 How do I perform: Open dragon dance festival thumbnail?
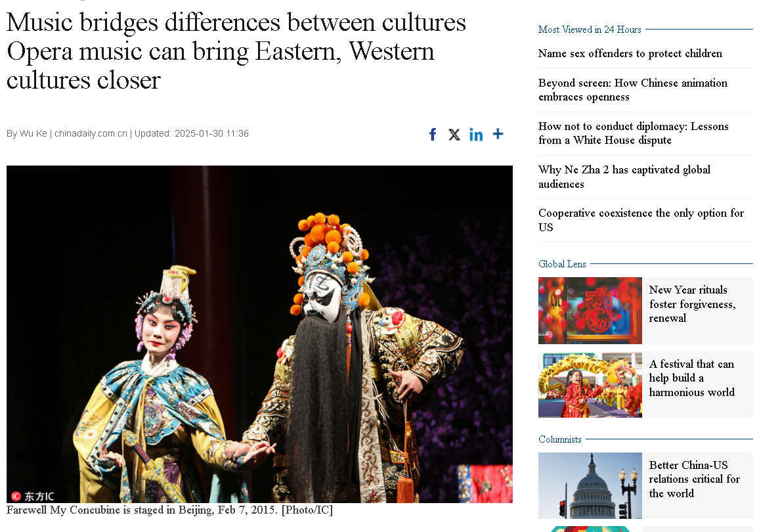(590, 385)
